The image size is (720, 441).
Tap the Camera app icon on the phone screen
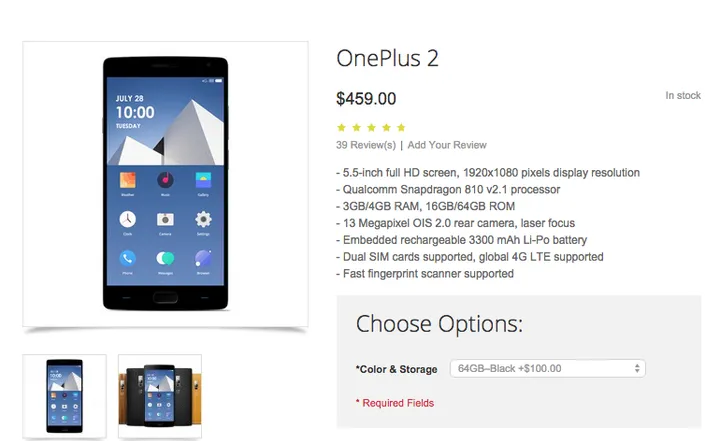point(165,220)
